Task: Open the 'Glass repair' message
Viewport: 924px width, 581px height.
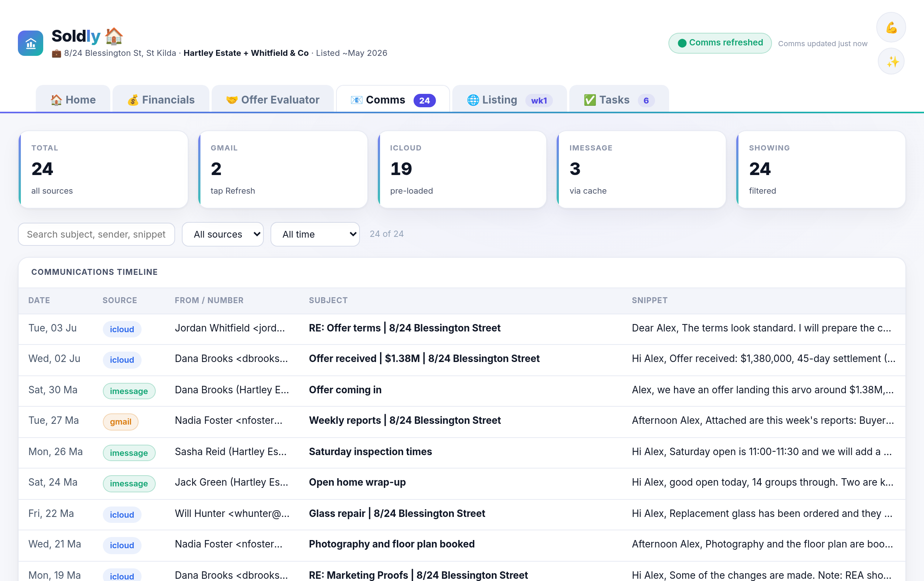Action: 397,514
